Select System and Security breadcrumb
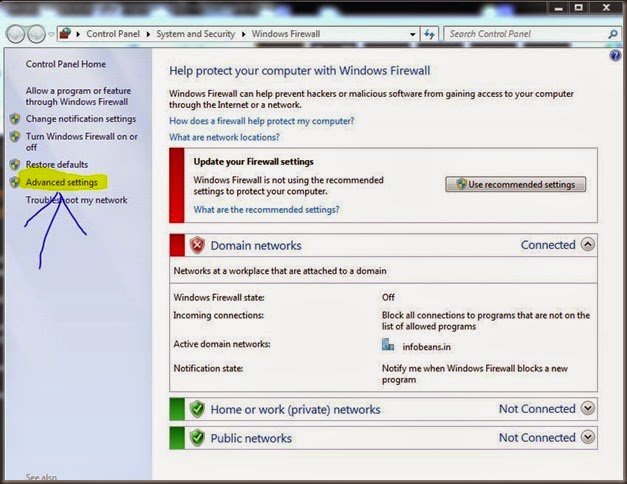Image resolution: width=627 pixels, height=484 pixels. 196,34
